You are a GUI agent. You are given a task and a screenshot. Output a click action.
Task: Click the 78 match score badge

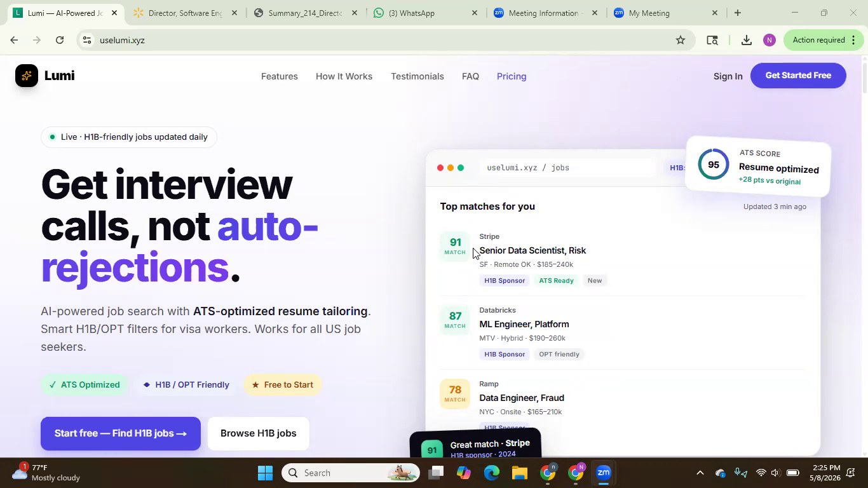tap(455, 394)
